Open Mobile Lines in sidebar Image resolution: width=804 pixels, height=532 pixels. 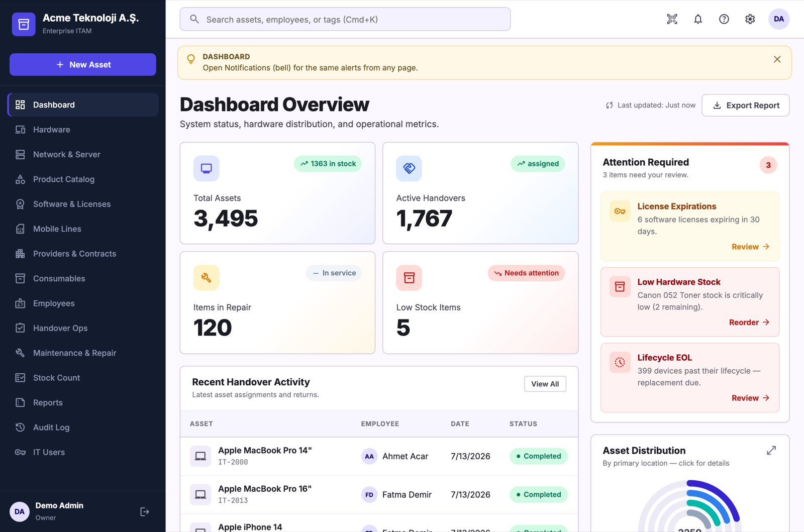click(x=83, y=229)
